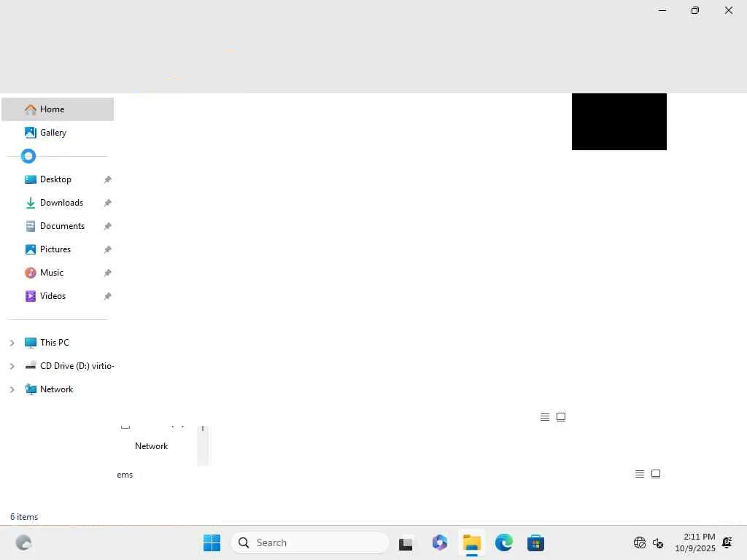Expand the CD Drive (D:) node
Image resolution: width=747 pixels, height=560 pixels.
click(x=12, y=366)
